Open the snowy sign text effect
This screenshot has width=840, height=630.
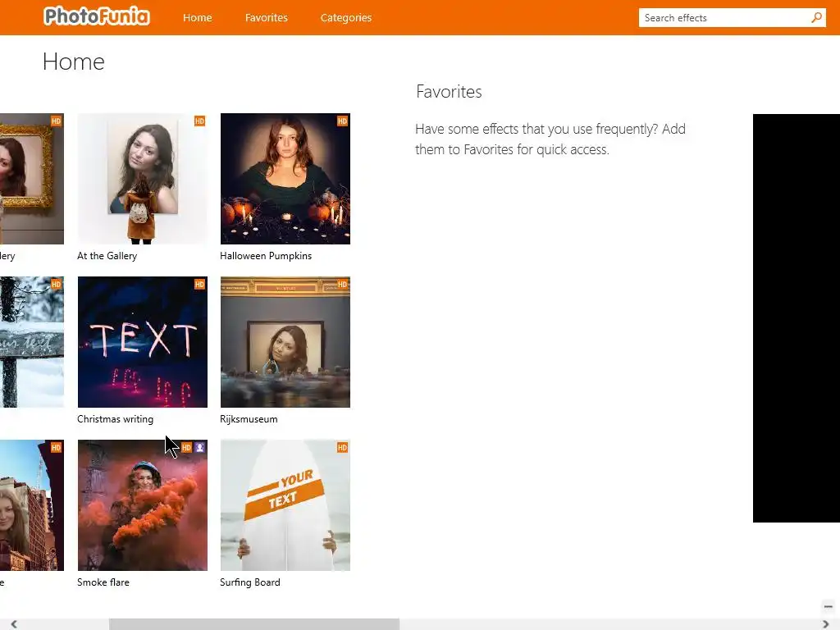(32, 342)
